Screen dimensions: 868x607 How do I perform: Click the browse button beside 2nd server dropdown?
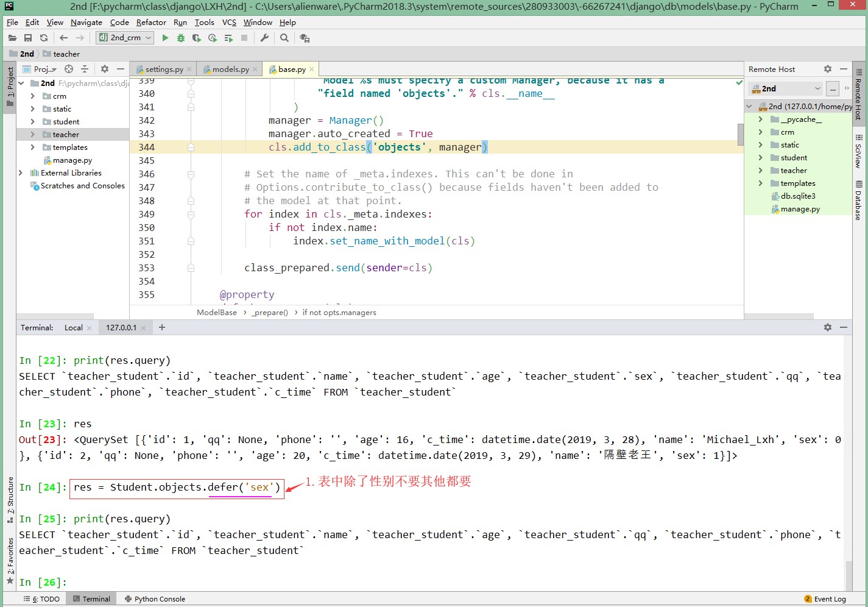click(x=833, y=89)
